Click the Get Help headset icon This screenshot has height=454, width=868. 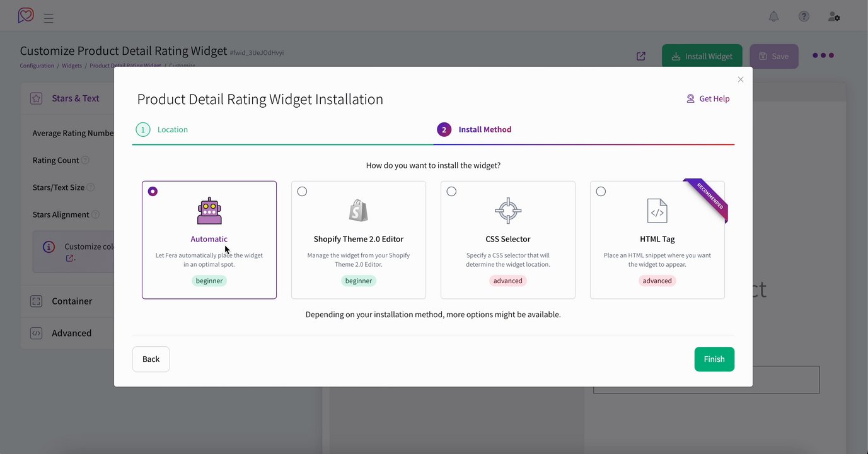[x=691, y=98]
